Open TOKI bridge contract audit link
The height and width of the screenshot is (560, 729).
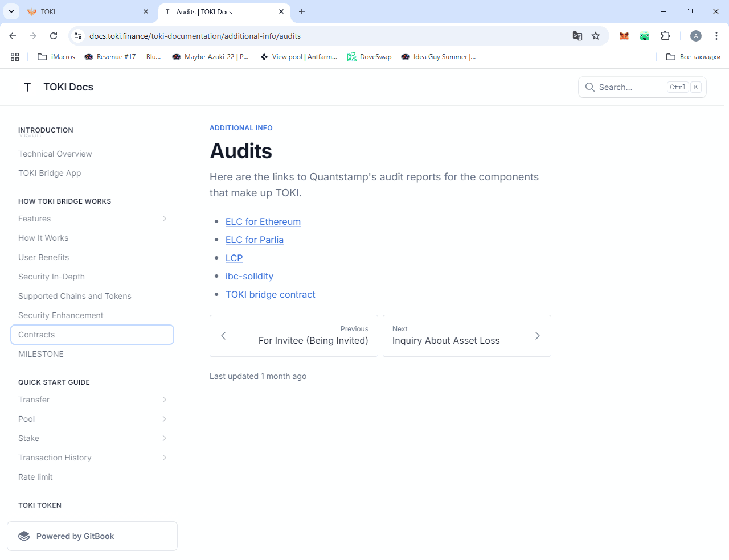(271, 294)
